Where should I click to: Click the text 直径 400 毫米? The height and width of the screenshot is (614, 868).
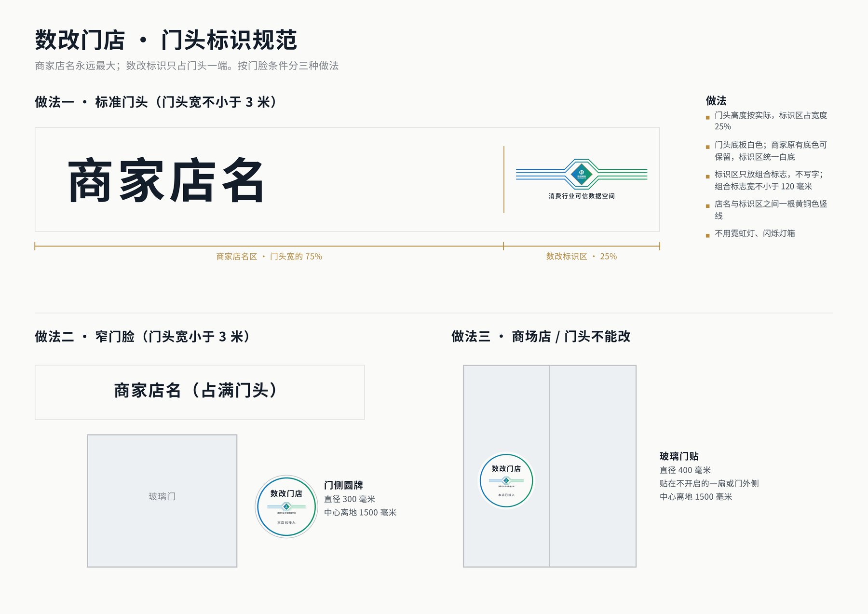(685, 470)
